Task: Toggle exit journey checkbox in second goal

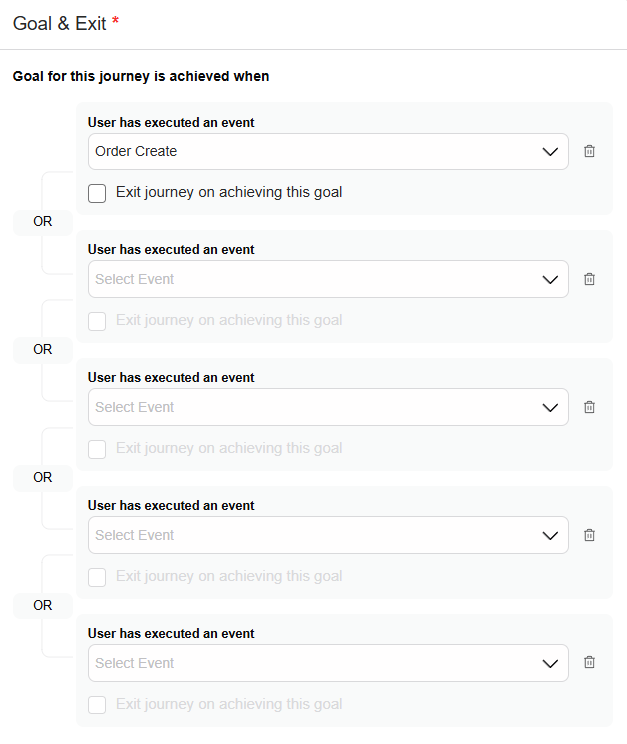Action: [x=97, y=321]
